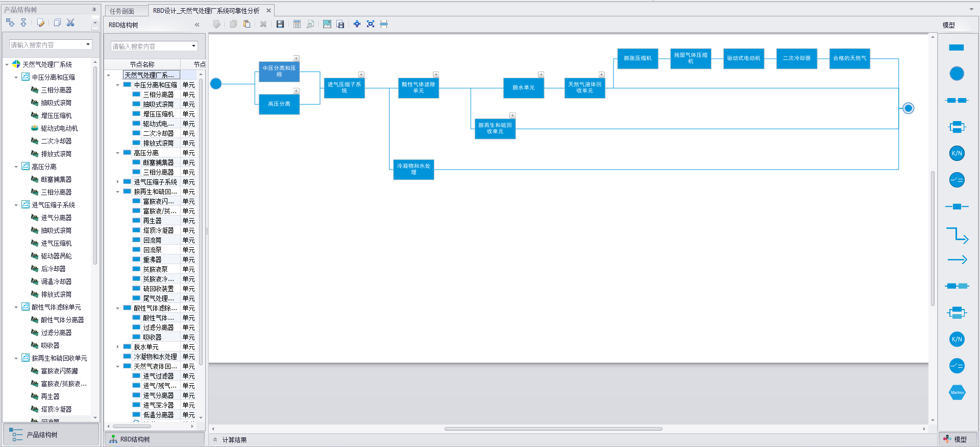This screenshot has width=980, height=447.
Task: Click the scissors cut icon in product tree toolbar
Action: [70, 22]
